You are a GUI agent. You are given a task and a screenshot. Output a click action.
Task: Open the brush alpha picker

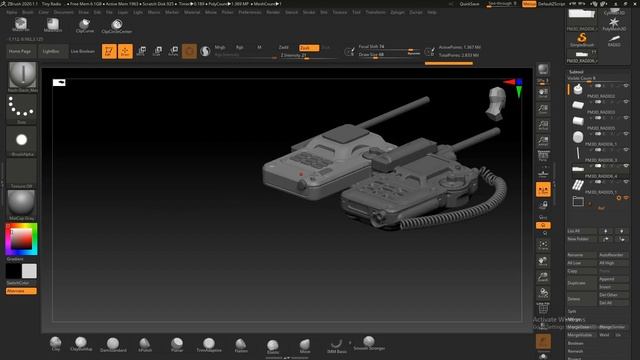click(x=22, y=141)
